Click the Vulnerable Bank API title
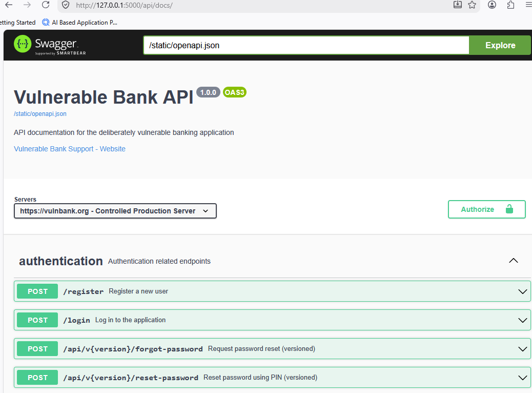532x393 pixels. pyautogui.click(x=104, y=97)
